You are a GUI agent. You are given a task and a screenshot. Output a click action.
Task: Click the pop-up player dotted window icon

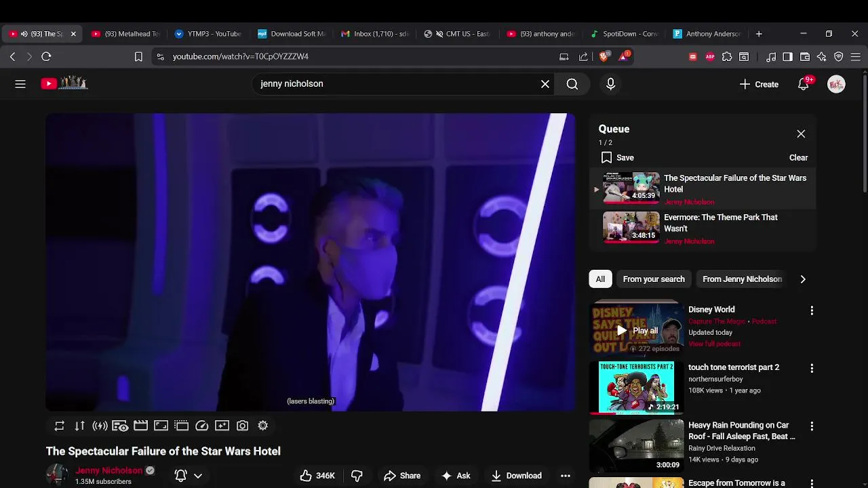(x=181, y=426)
